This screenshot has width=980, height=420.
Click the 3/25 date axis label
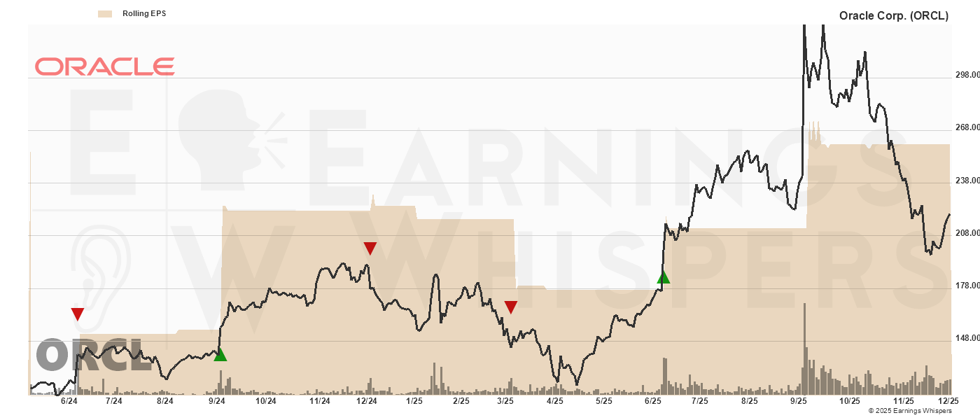505,401
